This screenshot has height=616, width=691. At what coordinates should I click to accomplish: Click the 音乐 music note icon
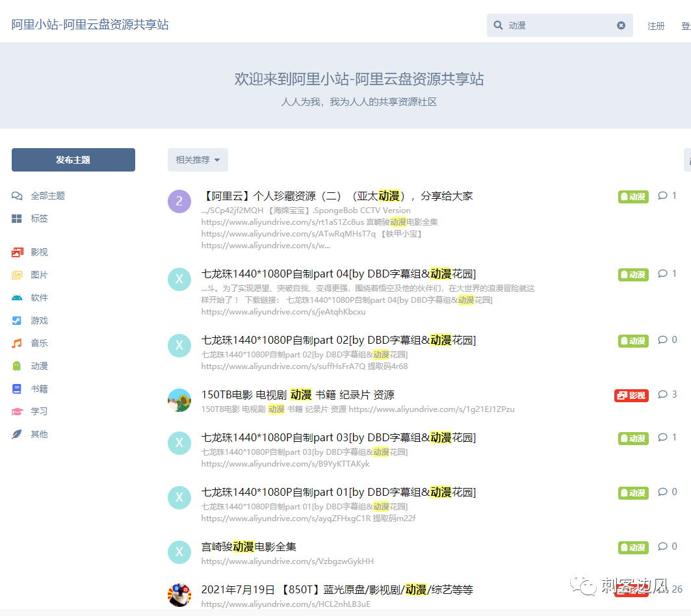pyautogui.click(x=17, y=343)
